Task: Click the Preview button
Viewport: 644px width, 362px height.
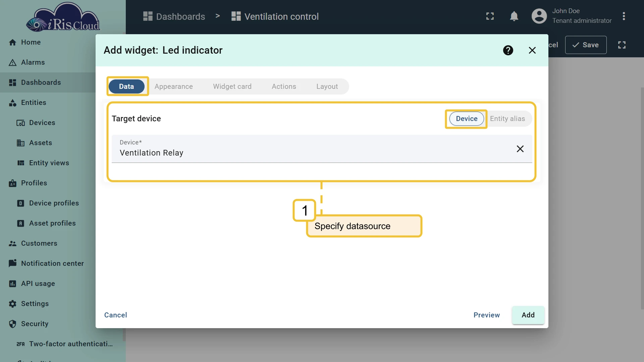Action: pyautogui.click(x=486, y=315)
